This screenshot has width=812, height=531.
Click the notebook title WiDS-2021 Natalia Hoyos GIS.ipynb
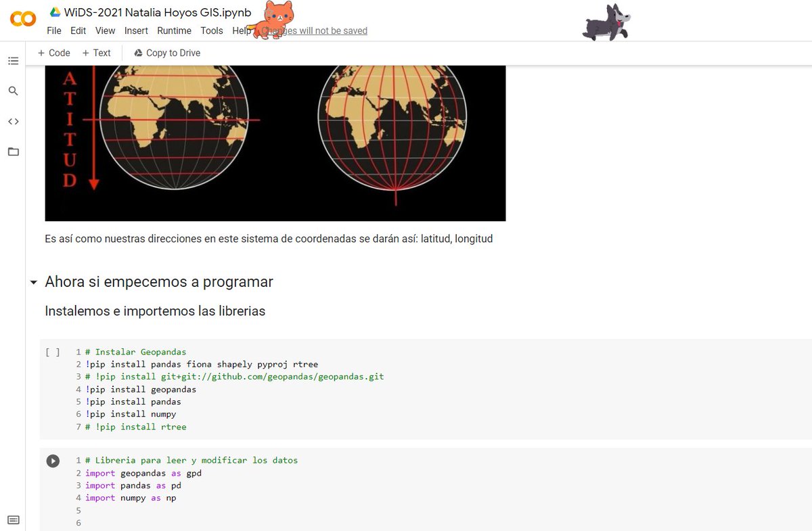pos(158,12)
